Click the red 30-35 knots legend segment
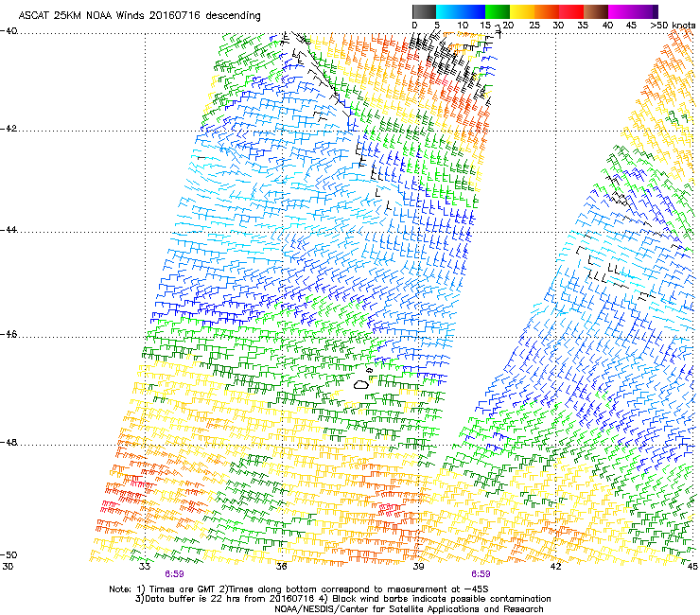Screen dimensions: 700x615 point(571,11)
